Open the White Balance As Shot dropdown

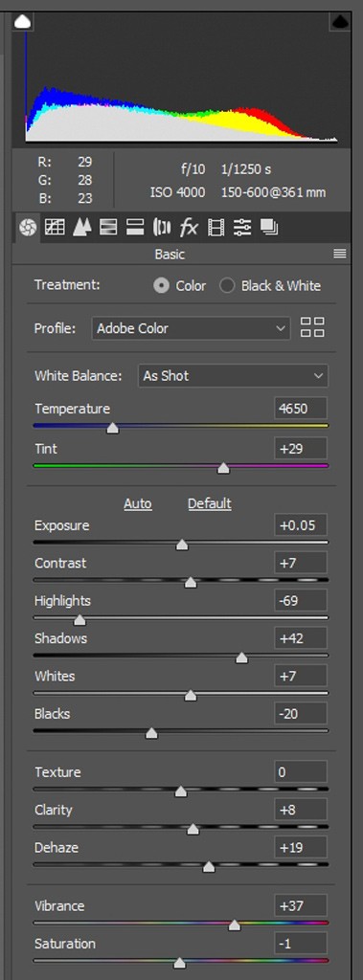pos(233,376)
